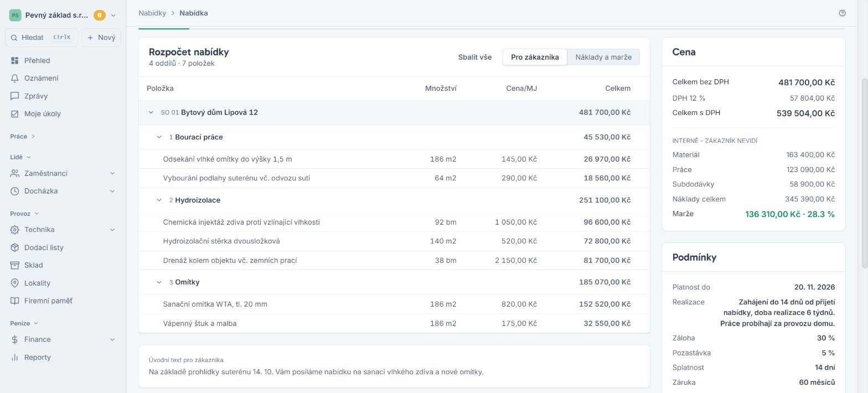The height and width of the screenshot is (393, 868).
Task: Collapse the Hydroizolace section
Action: 159,200
